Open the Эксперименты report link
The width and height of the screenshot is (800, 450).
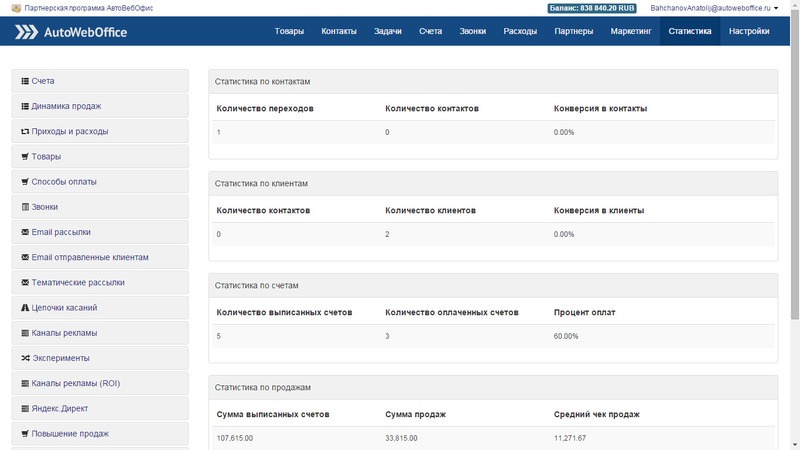pyautogui.click(x=61, y=358)
